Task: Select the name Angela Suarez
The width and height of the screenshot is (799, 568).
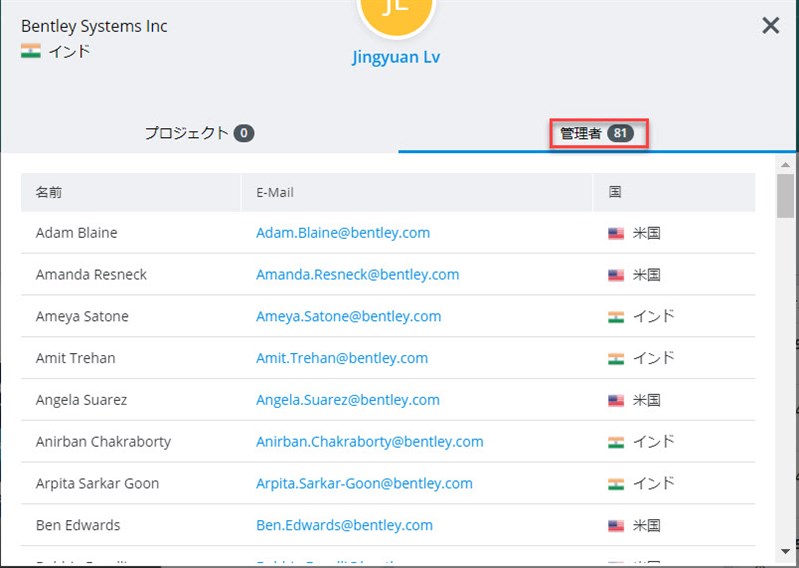Action: click(x=82, y=400)
